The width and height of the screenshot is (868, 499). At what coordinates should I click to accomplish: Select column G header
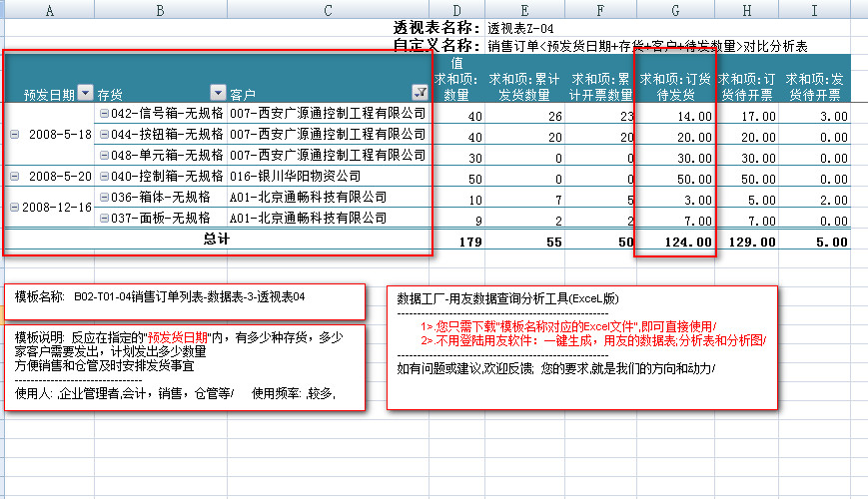tap(676, 9)
